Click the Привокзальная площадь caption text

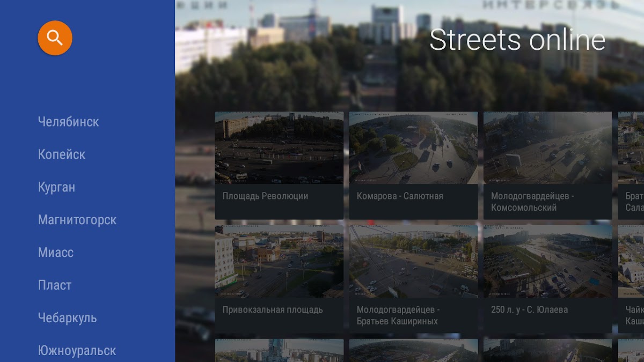pos(273,309)
